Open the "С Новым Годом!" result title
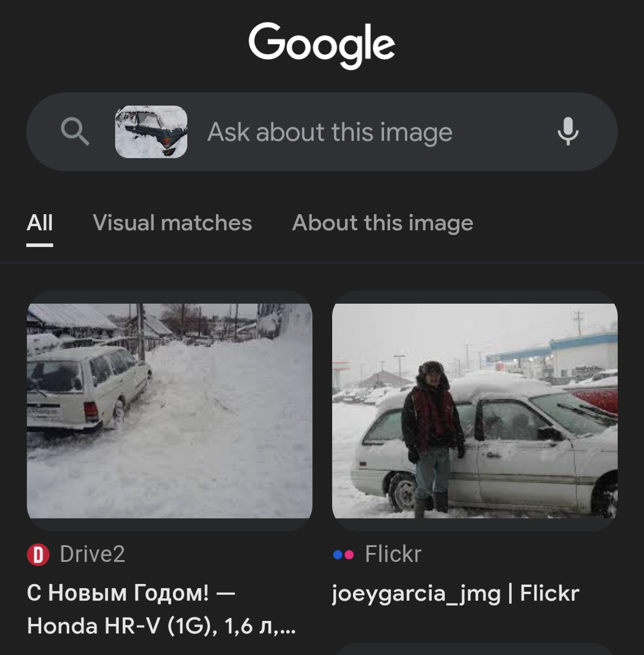This screenshot has width=644, height=655. [x=131, y=593]
